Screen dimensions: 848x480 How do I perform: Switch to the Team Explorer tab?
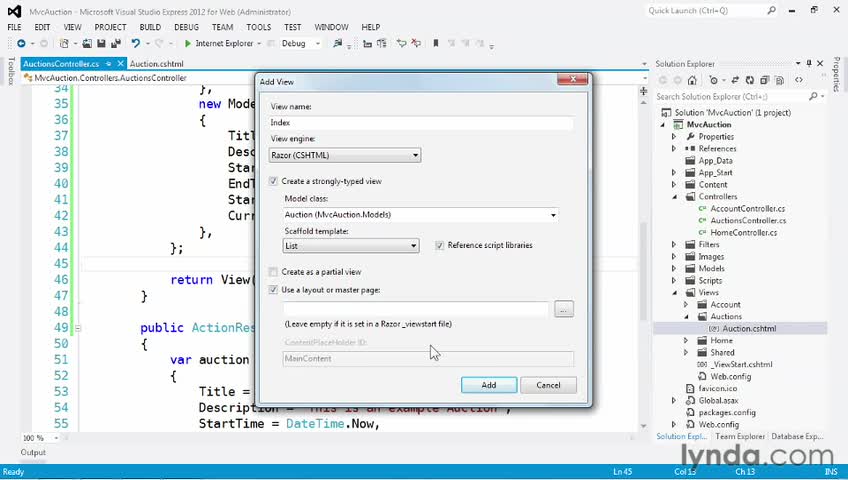point(740,436)
